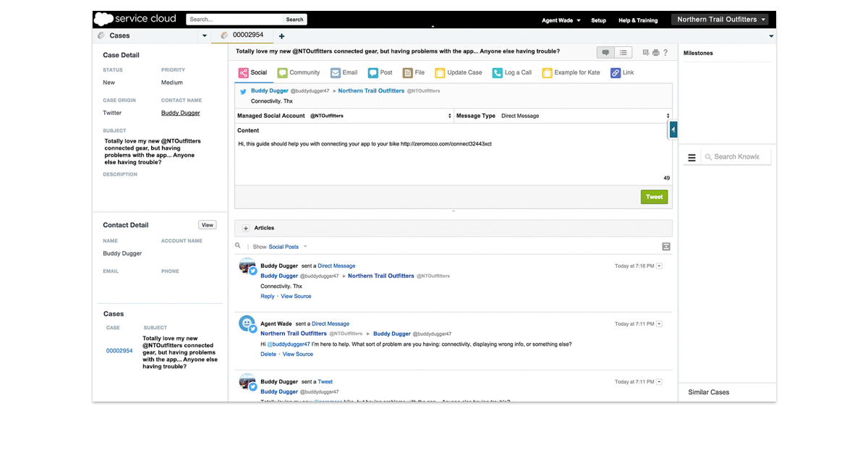Open the Agent Wade user menu
Viewport: 868px width, 463px height.
point(561,20)
